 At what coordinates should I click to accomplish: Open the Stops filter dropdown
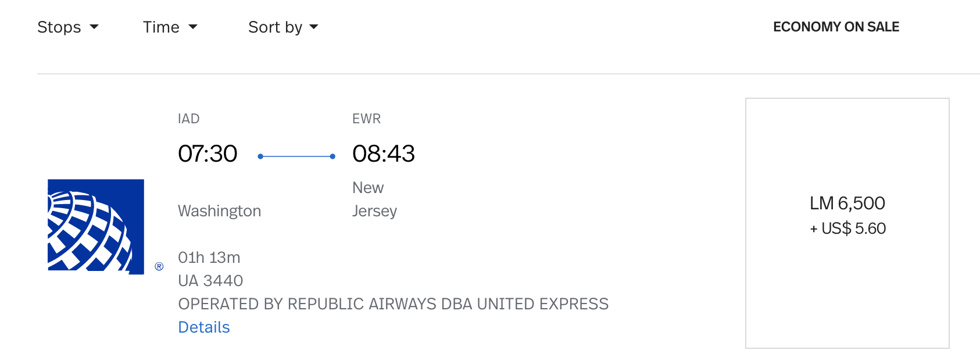click(x=68, y=27)
